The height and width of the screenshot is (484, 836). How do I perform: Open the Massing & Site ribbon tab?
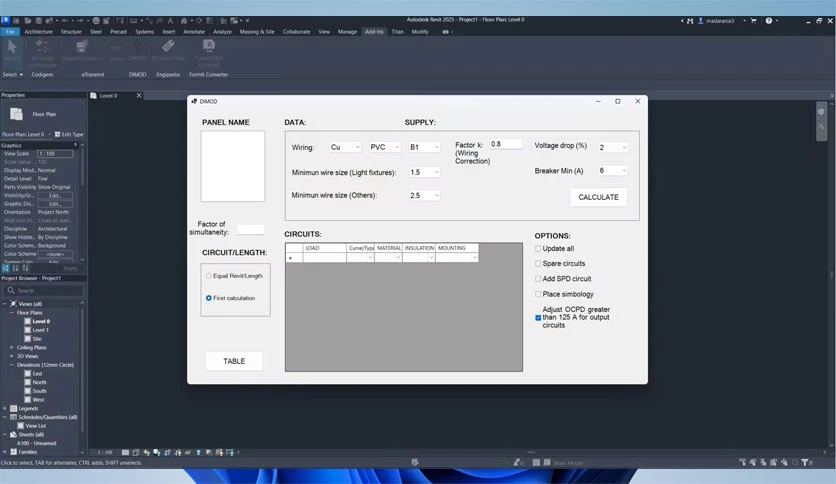257,32
